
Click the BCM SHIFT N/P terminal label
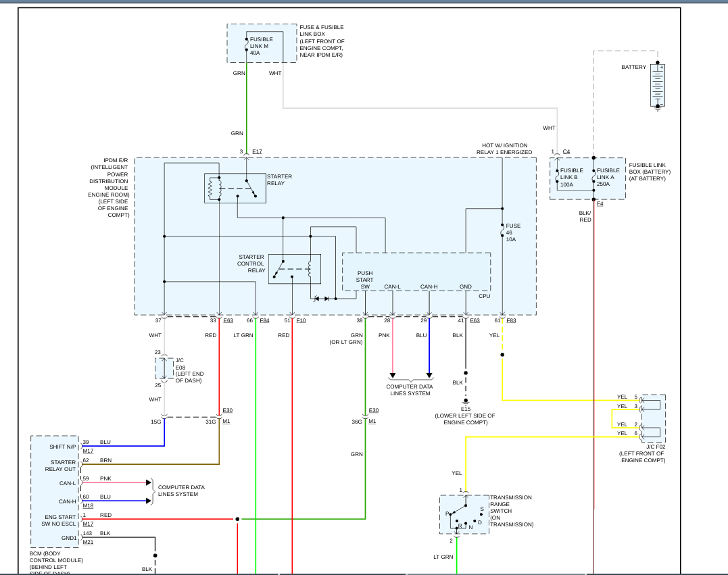62,446
